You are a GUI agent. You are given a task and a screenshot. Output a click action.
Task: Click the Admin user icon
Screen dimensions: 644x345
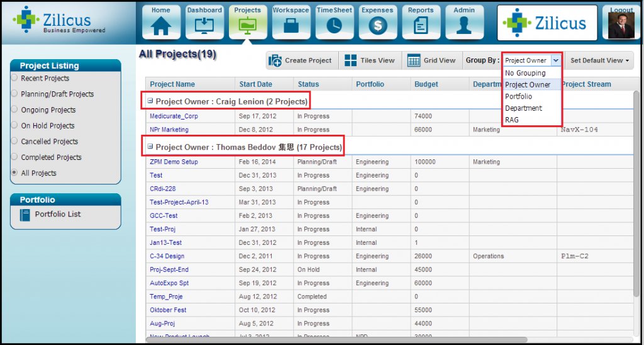[464, 25]
